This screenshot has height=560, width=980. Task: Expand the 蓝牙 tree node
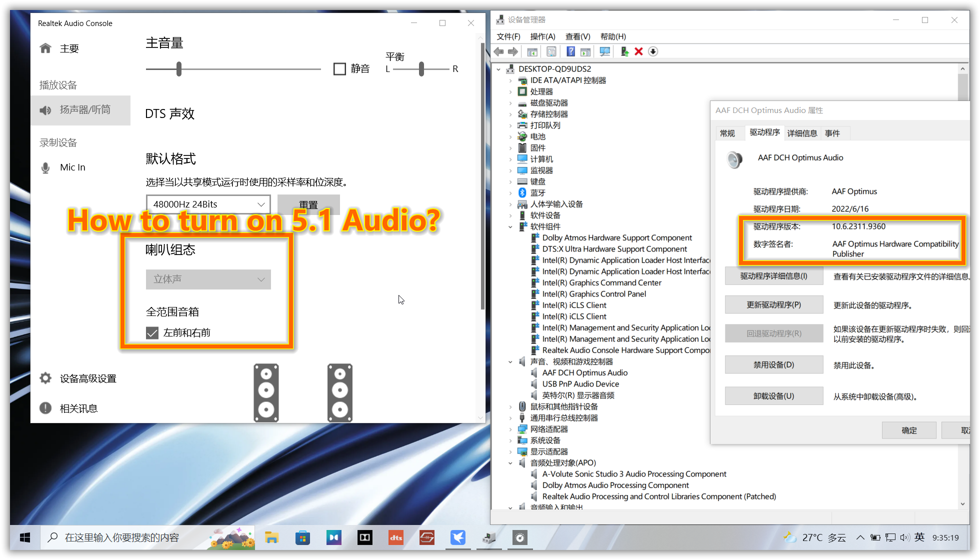[x=510, y=193]
